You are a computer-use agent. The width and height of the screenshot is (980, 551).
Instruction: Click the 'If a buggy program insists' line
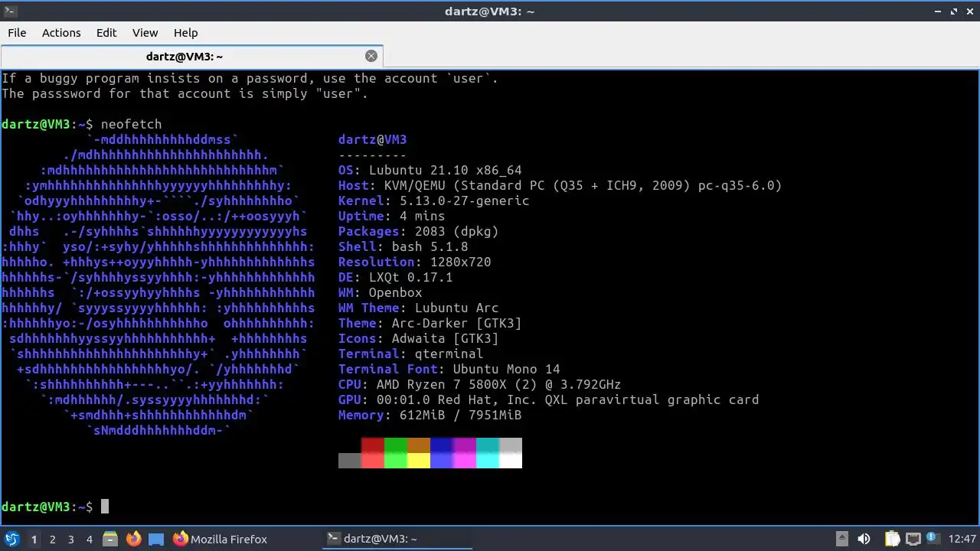click(x=250, y=78)
